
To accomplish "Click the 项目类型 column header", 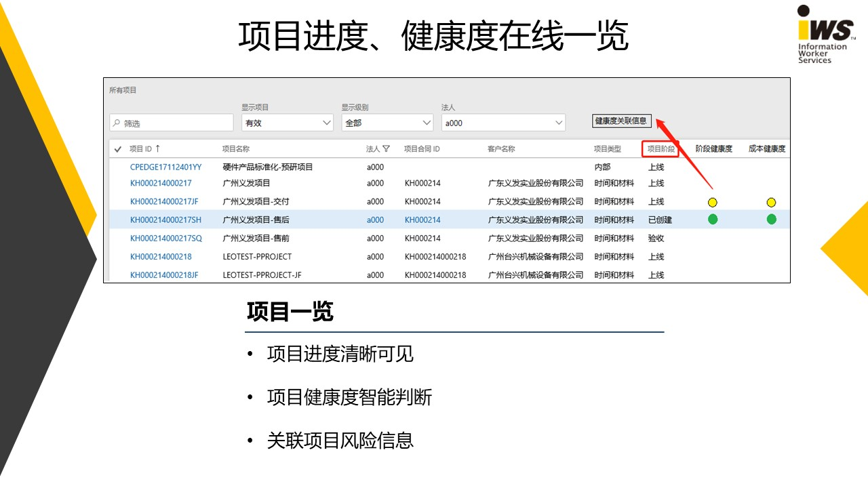I will tap(608, 148).
